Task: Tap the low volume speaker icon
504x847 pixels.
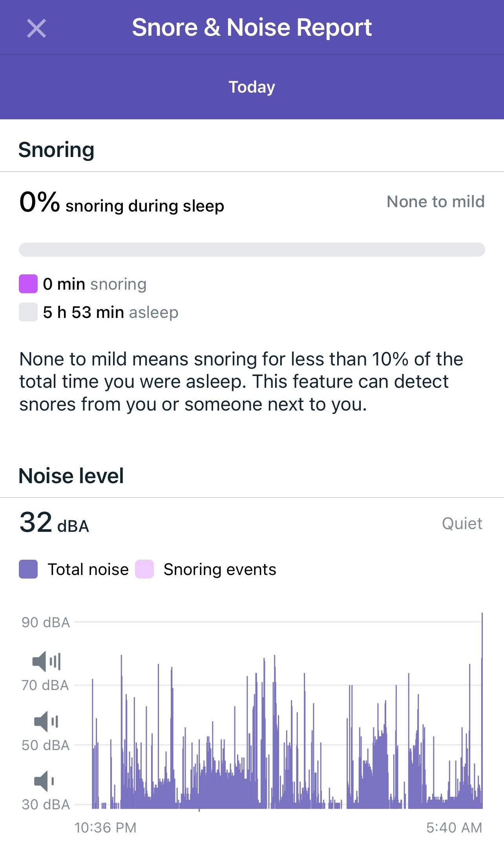Action: (x=44, y=781)
